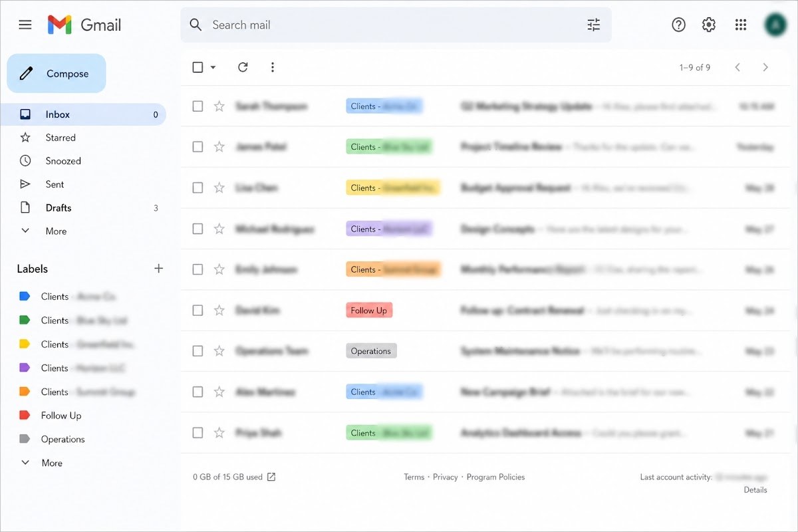This screenshot has height=532, width=798.
Task: Click the Gmail logo
Action: pos(84,25)
